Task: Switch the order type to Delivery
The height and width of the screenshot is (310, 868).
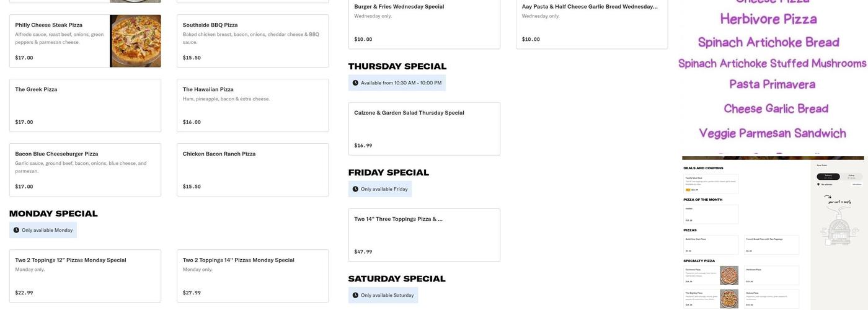Action: pos(828,177)
